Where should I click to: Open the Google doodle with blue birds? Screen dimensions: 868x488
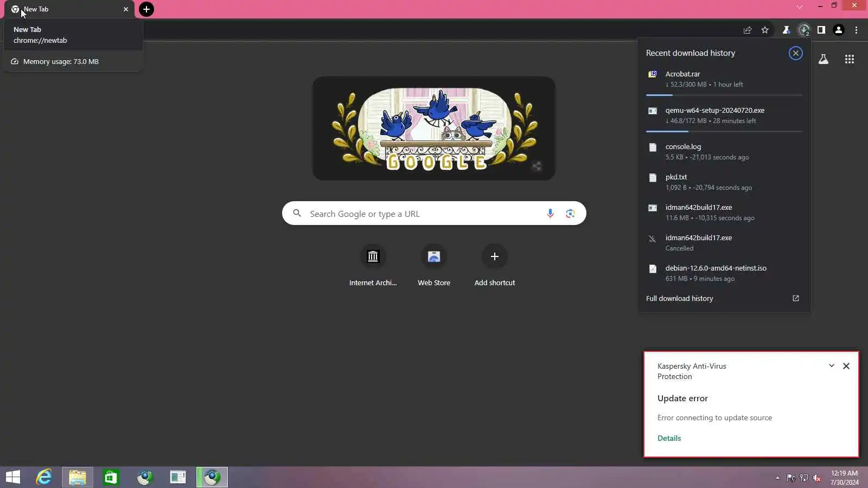[x=434, y=129]
